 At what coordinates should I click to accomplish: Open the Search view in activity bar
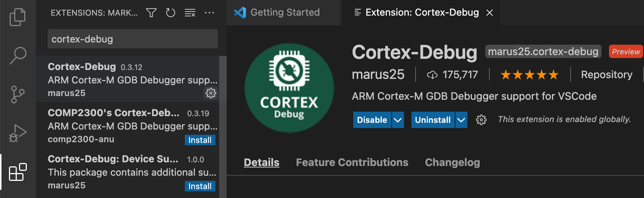click(x=18, y=55)
